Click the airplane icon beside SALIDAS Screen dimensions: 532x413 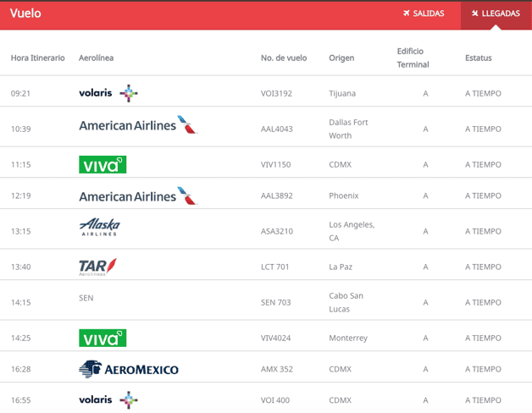[407, 14]
